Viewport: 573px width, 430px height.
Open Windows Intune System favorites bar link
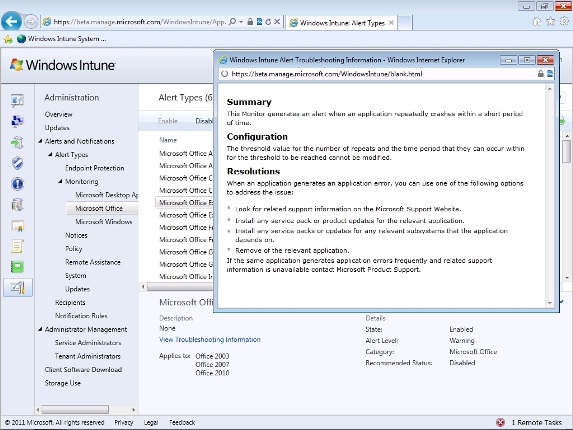coord(62,39)
